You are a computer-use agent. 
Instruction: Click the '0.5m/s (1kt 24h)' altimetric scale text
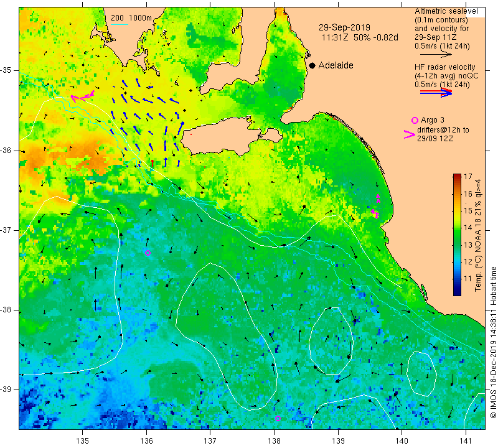[x=442, y=46]
